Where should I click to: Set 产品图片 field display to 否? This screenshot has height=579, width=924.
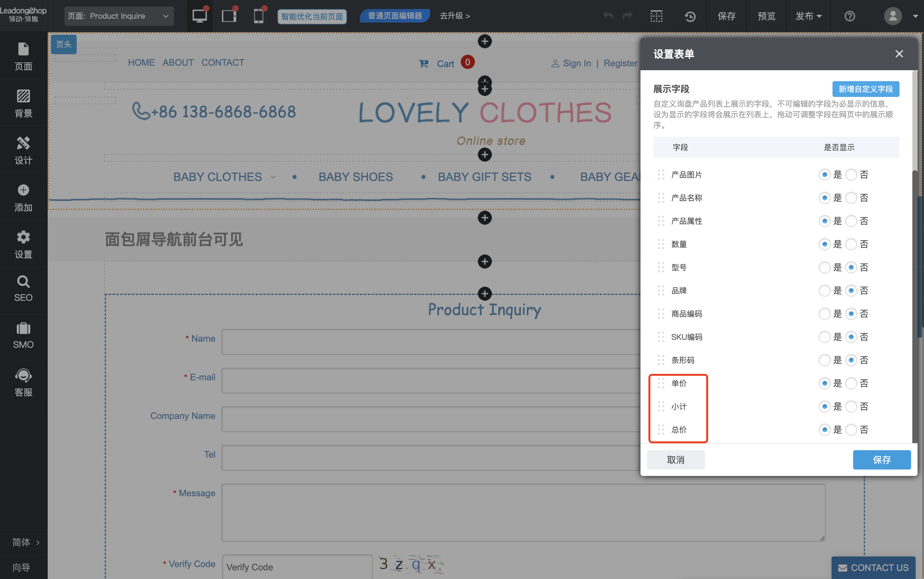click(x=851, y=175)
